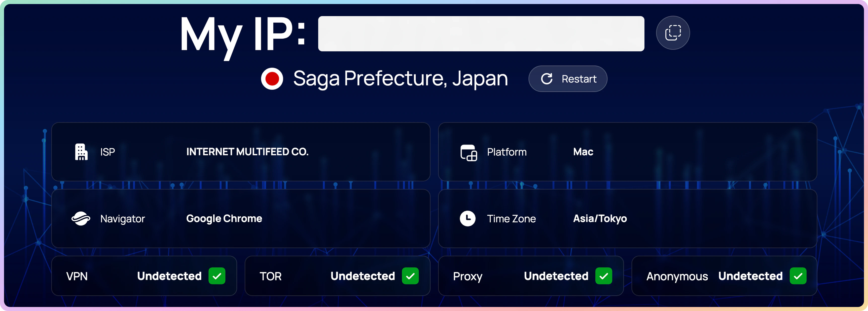Click the blurred My IP address field
Viewport: 868px width, 311px height.
(481, 34)
